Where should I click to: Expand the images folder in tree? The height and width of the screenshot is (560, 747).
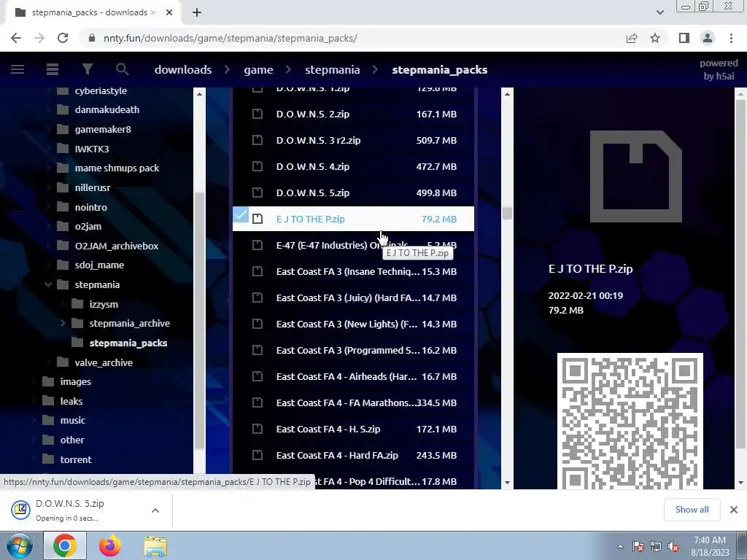click(34, 382)
